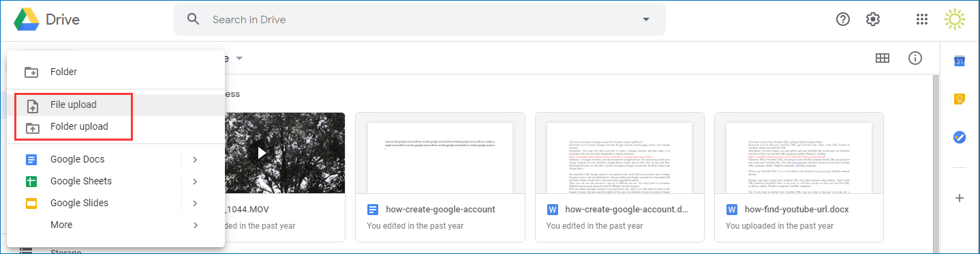Viewport: 980px width, 254px height.
Task: Open Google Calendar side panel icon
Action: coord(960,61)
